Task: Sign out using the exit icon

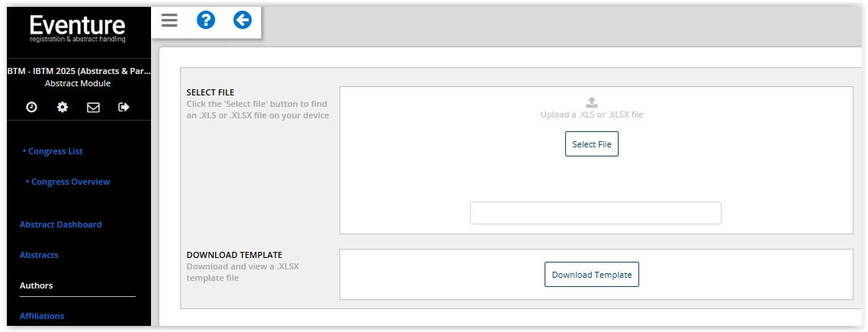Action: click(124, 108)
